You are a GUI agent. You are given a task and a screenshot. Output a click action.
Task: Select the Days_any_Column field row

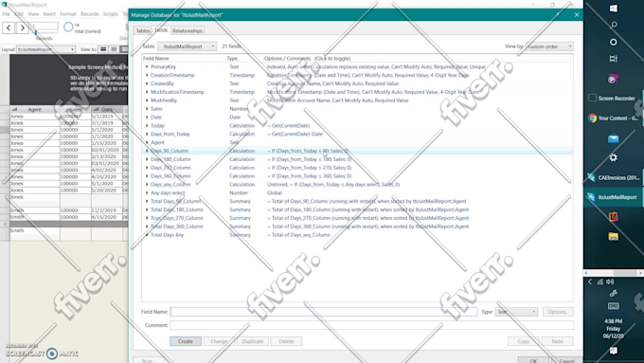357,185
